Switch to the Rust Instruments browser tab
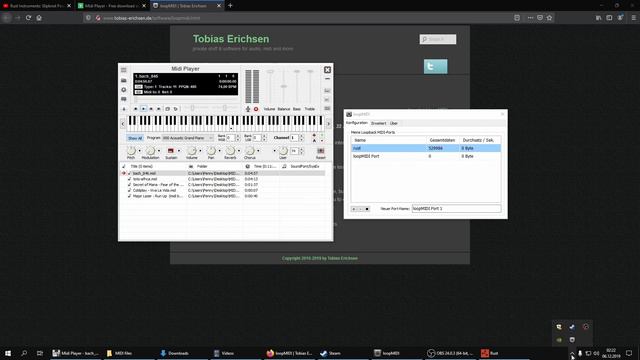 36,6
